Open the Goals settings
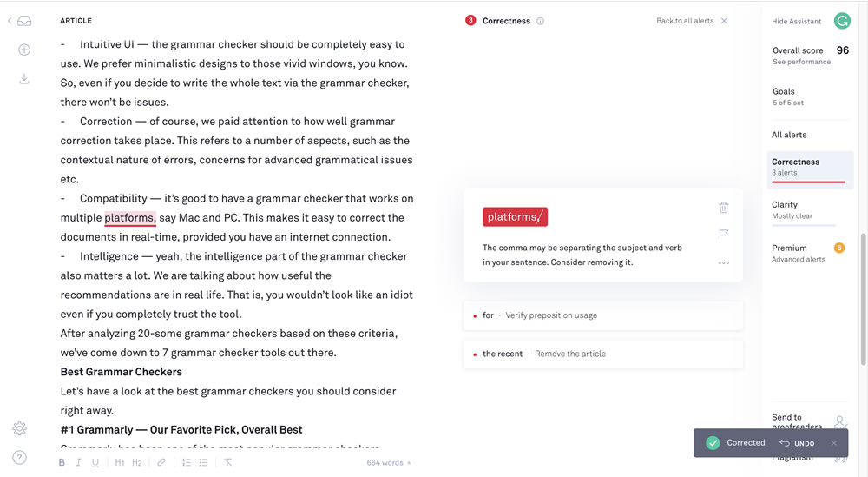Viewport: 868px width, 477px height. click(x=788, y=96)
